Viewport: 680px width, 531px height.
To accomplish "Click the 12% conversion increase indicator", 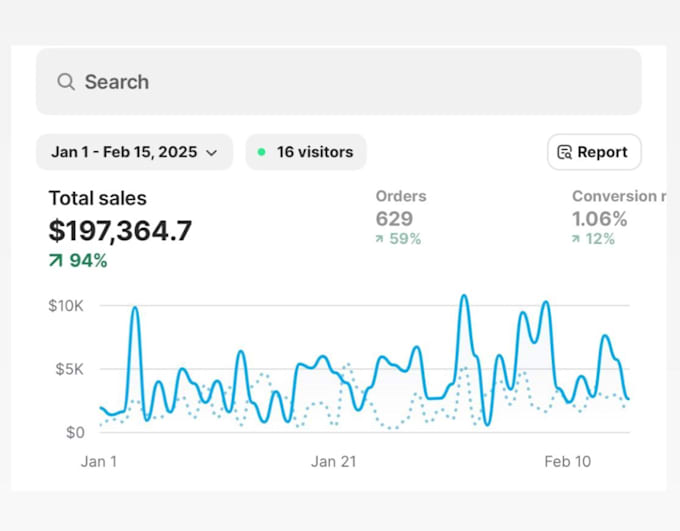I will 593,239.
